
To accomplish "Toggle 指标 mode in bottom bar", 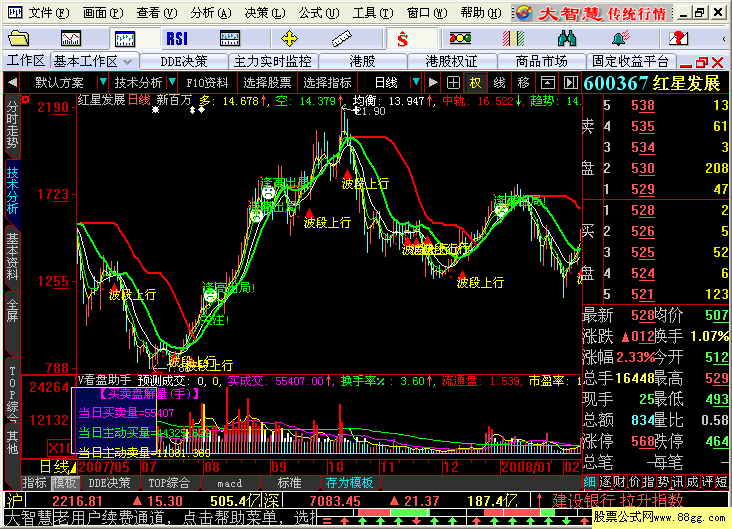I will pyautogui.click(x=35, y=482).
